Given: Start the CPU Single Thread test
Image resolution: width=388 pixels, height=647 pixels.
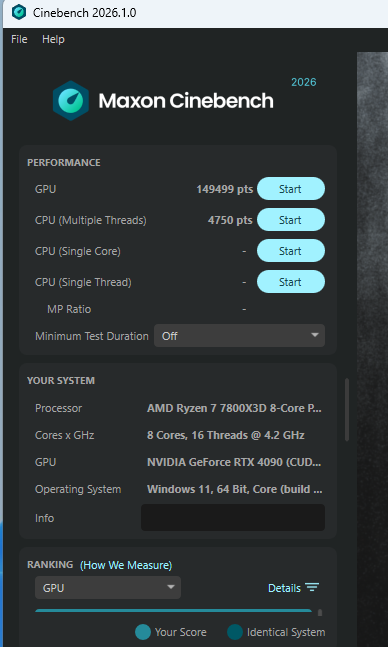Looking at the screenshot, I should pos(291,282).
